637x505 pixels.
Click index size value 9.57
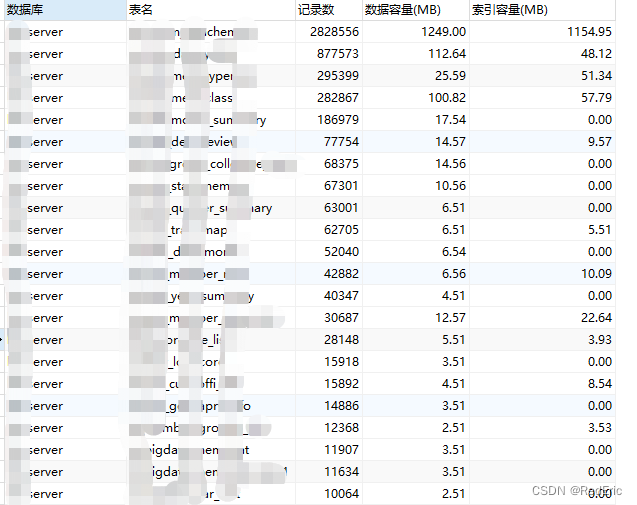(600, 141)
